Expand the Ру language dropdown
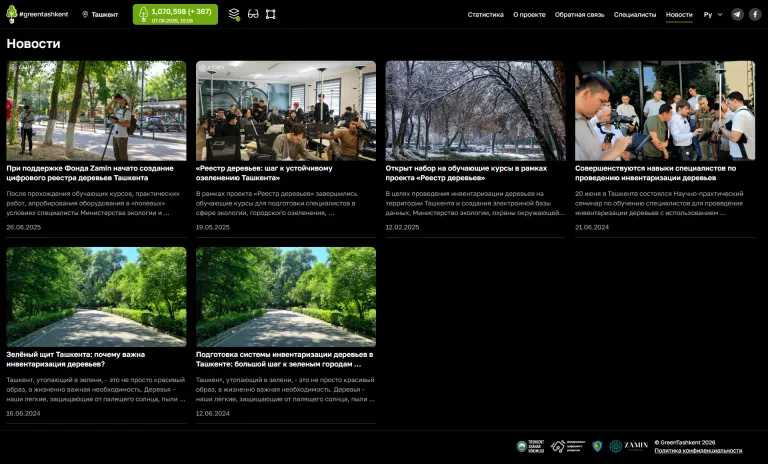 [x=713, y=14]
